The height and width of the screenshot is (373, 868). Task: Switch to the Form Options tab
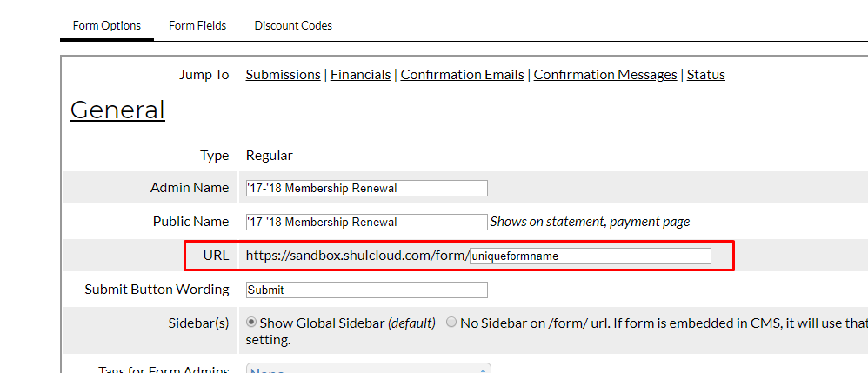click(107, 26)
